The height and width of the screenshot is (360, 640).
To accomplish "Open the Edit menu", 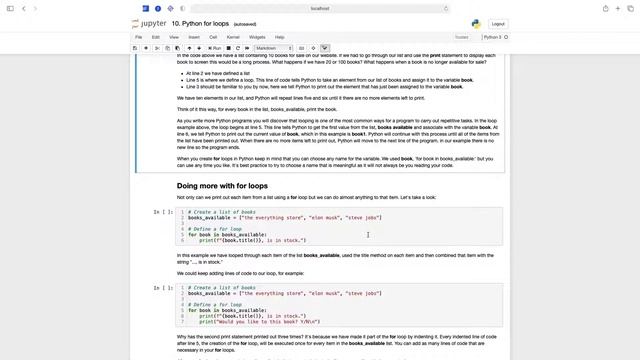I will click(156, 37).
